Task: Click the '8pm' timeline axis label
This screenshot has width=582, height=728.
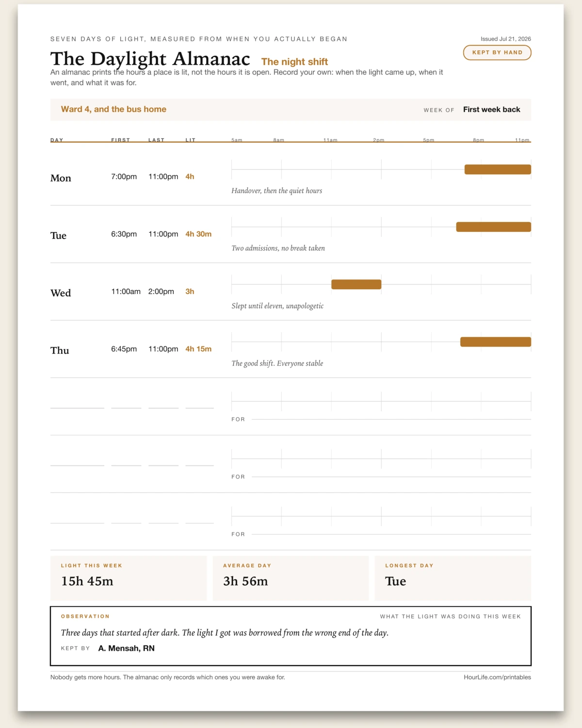Action: point(479,140)
